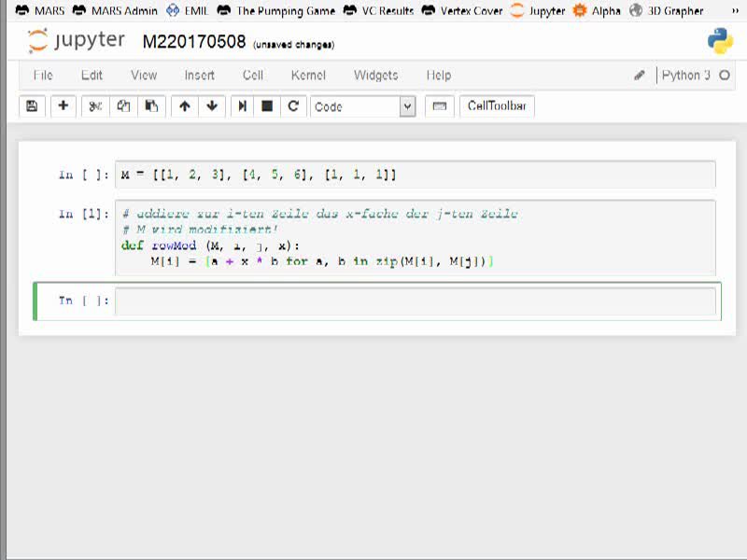747x560 pixels.
Task: Click into the empty selected cell
Action: [x=415, y=301]
